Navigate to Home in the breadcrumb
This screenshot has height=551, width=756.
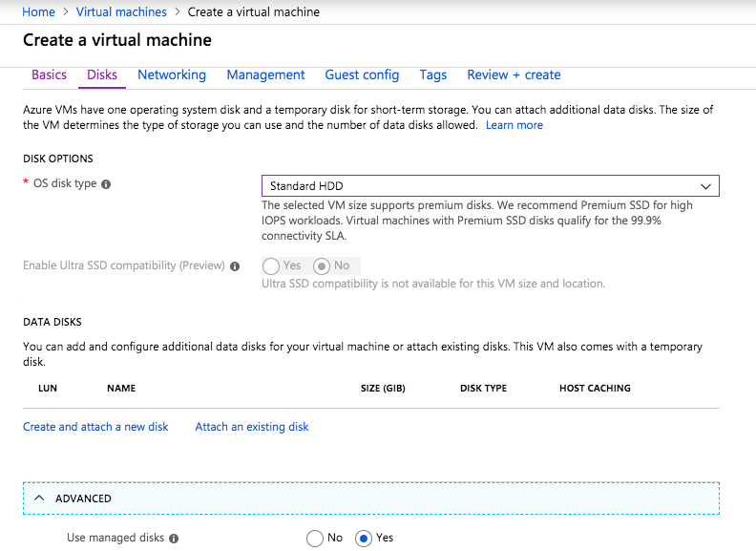[39, 12]
